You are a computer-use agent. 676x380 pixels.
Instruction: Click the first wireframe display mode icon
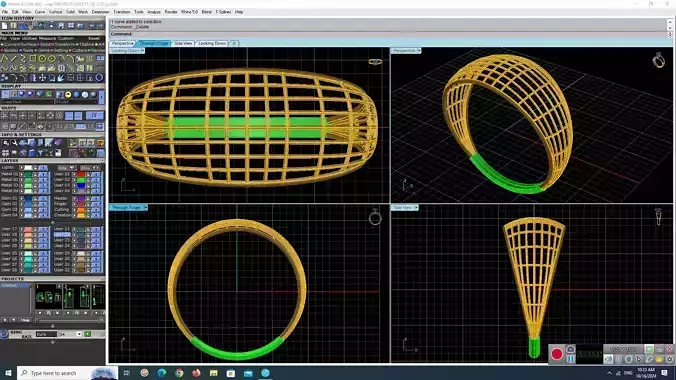point(6,94)
